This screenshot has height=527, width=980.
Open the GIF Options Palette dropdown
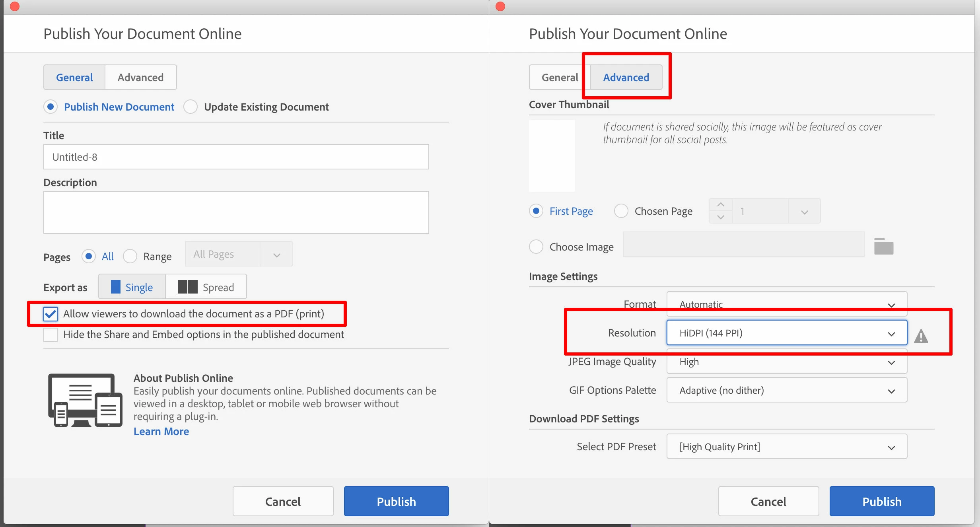[787, 390]
